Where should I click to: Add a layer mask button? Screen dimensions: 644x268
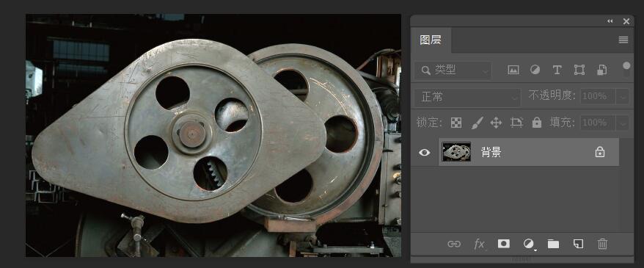click(503, 244)
